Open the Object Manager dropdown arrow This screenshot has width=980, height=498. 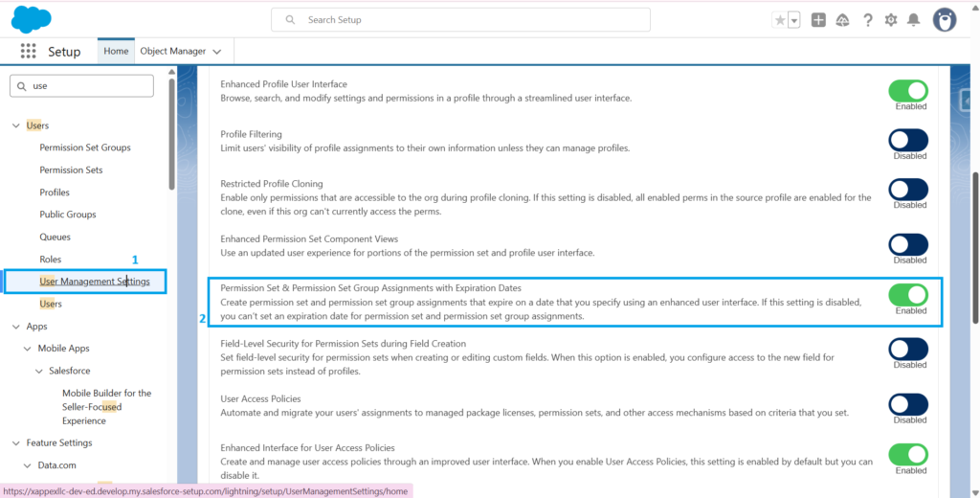pyautogui.click(x=217, y=52)
